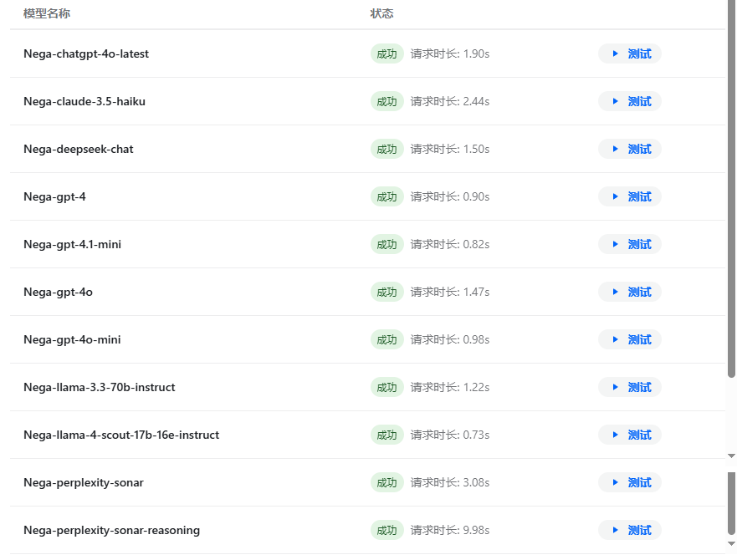Click request duration 0.82s text
Viewport: 737px width, 560px height.
pos(450,244)
